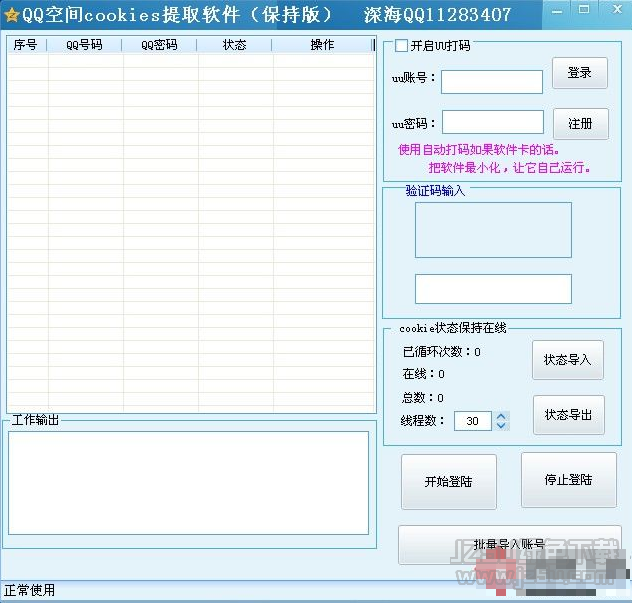The height and width of the screenshot is (603, 632).
Task: Click the 登录 button
Action: pos(580,73)
